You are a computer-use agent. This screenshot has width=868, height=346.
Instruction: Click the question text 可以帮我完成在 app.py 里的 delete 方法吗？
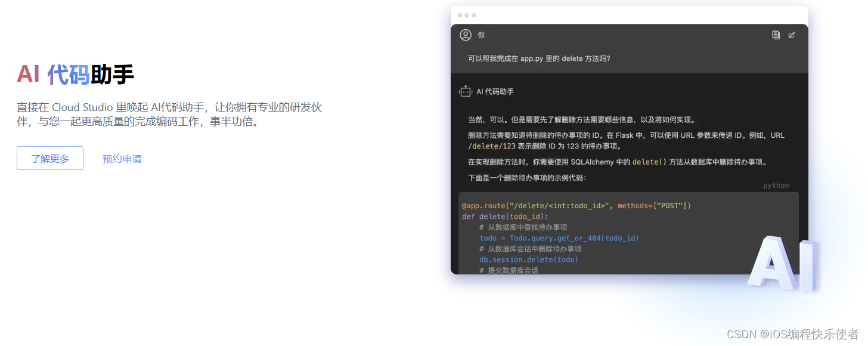539,59
